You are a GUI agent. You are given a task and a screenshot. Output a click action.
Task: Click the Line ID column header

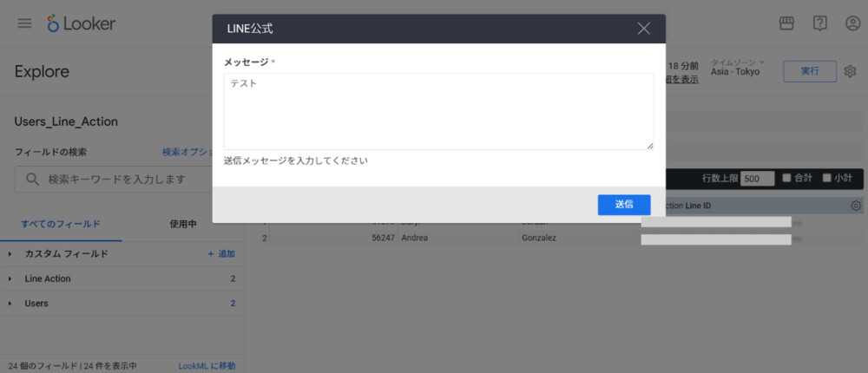point(698,206)
